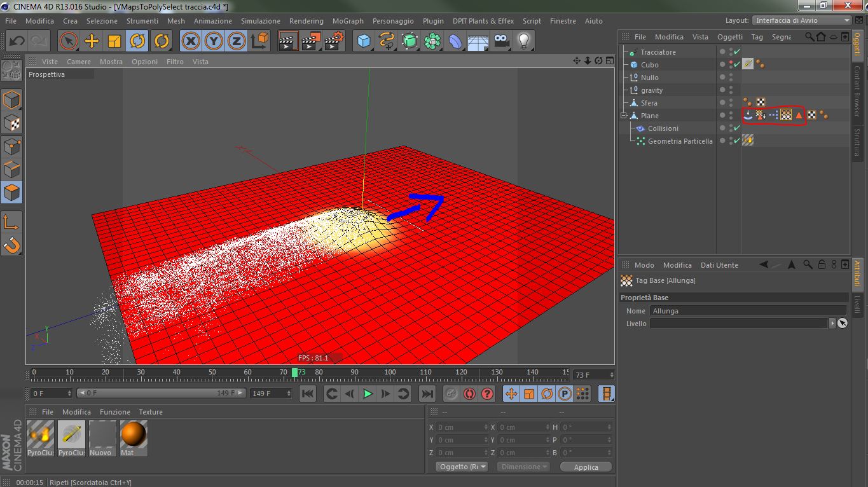Activate the Rotate tool
Screen dimensions: 868x487
point(137,41)
